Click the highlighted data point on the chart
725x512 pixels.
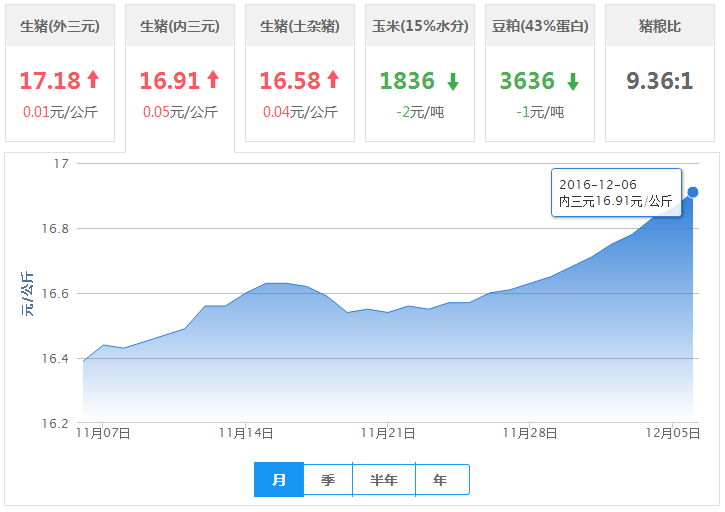[693, 192]
